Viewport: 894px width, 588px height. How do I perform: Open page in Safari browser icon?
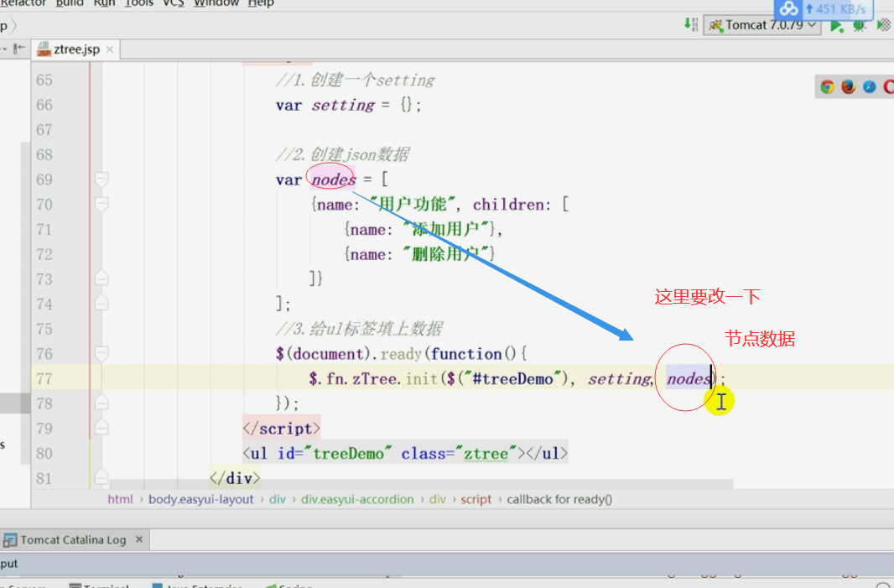870,86
